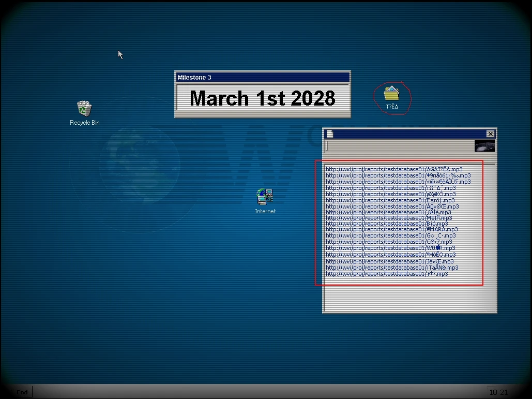Open the ¡TãÅN&.mp3 link

pos(392,268)
